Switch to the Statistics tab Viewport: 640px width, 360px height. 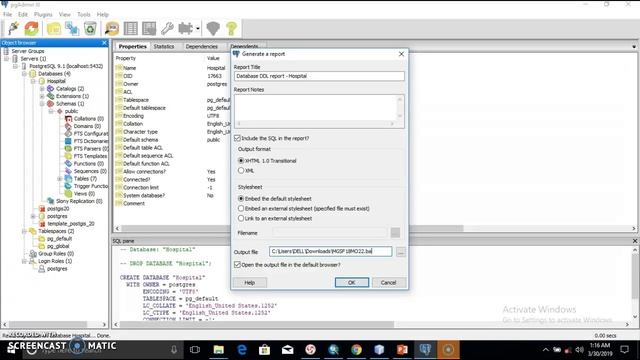(164, 47)
